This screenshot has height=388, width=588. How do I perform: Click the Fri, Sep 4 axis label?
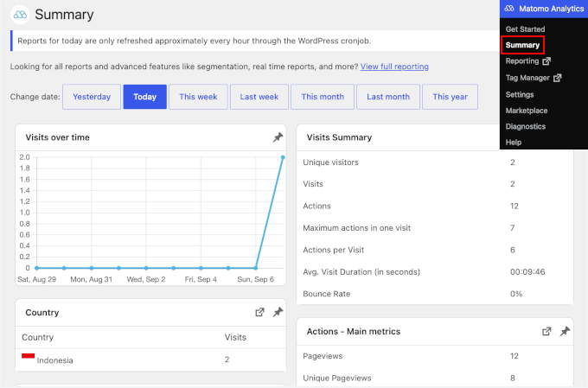(x=201, y=279)
